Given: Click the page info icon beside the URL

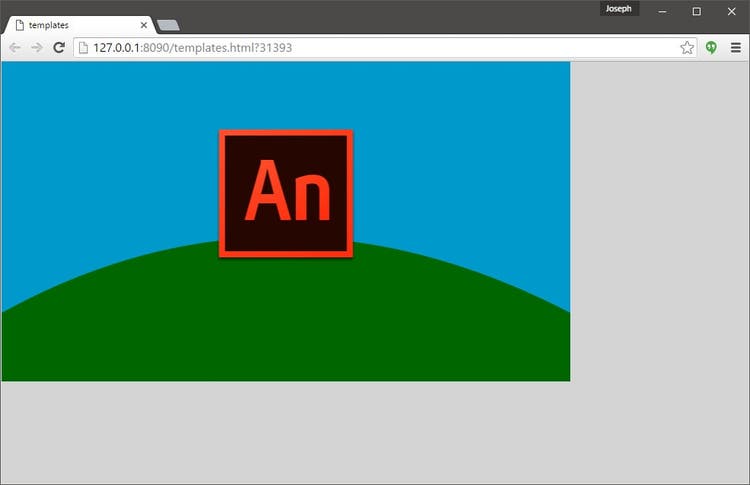Looking at the screenshot, I should click(x=84, y=47).
